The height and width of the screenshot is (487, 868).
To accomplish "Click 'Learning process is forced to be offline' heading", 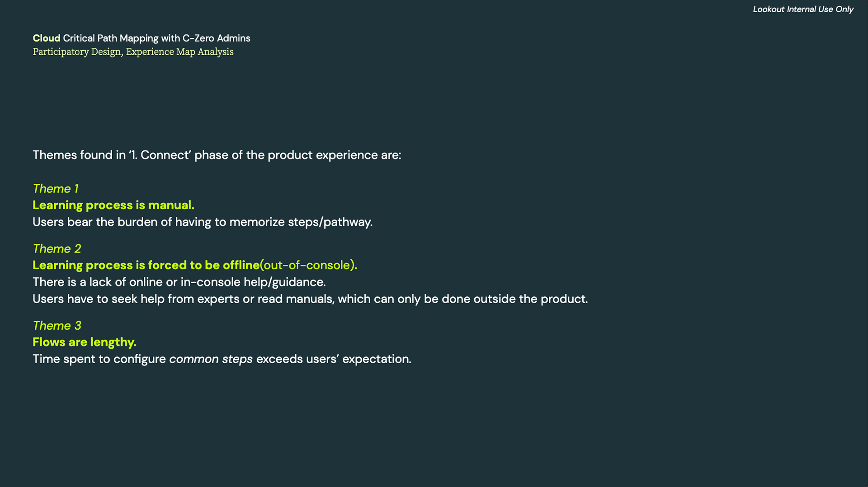I will [x=146, y=265].
